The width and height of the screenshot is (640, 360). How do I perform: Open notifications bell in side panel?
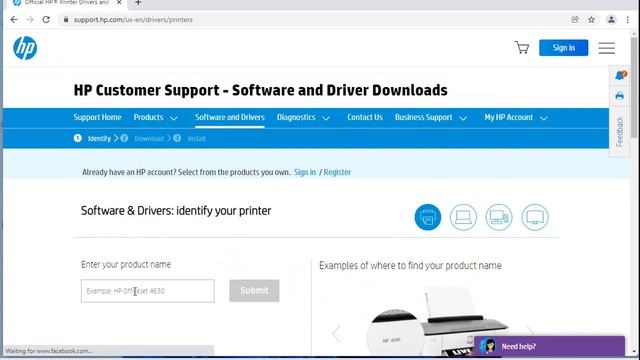click(620, 75)
